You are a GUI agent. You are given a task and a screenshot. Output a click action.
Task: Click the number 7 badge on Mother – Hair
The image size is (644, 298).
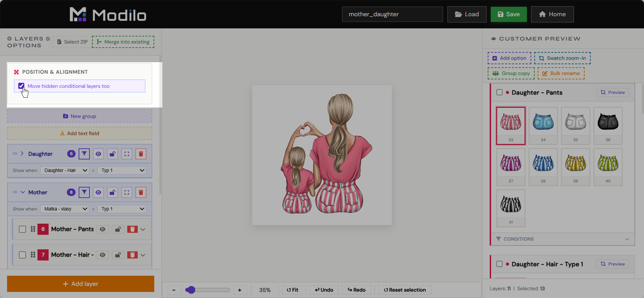[x=43, y=255]
